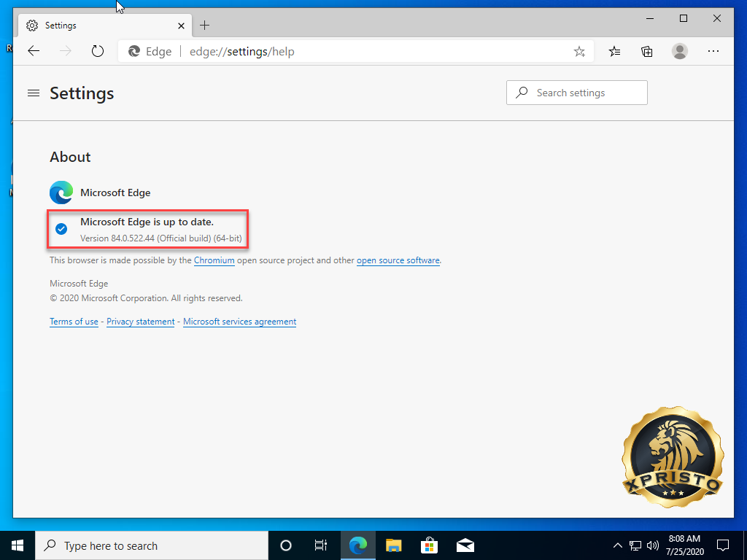Open Microsoft services agreement link
Image resolution: width=747 pixels, height=560 pixels.
[x=239, y=322]
